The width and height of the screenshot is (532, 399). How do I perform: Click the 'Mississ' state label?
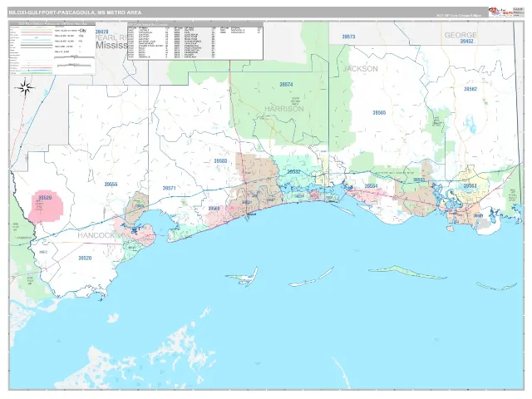(111, 45)
